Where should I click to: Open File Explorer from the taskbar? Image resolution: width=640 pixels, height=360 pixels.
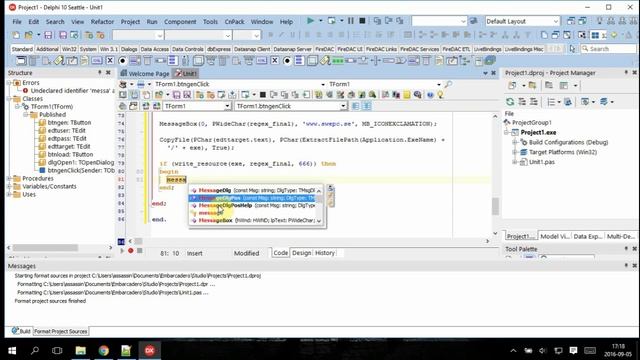[80, 350]
